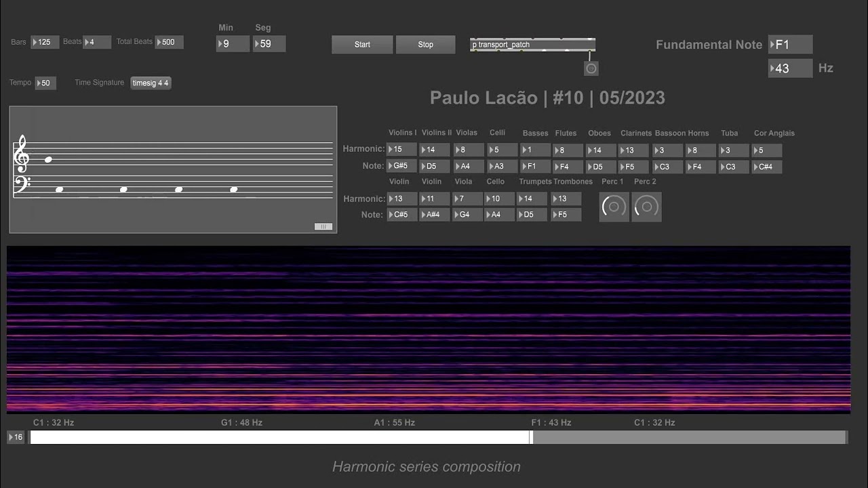
Task: Click the round bang button under transport patch
Action: point(591,68)
